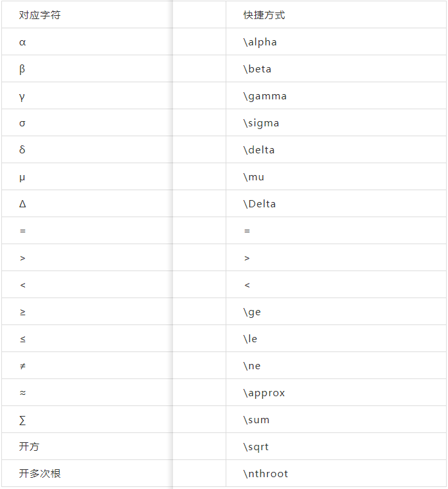Select the \beta shortcut cell

click(257, 69)
